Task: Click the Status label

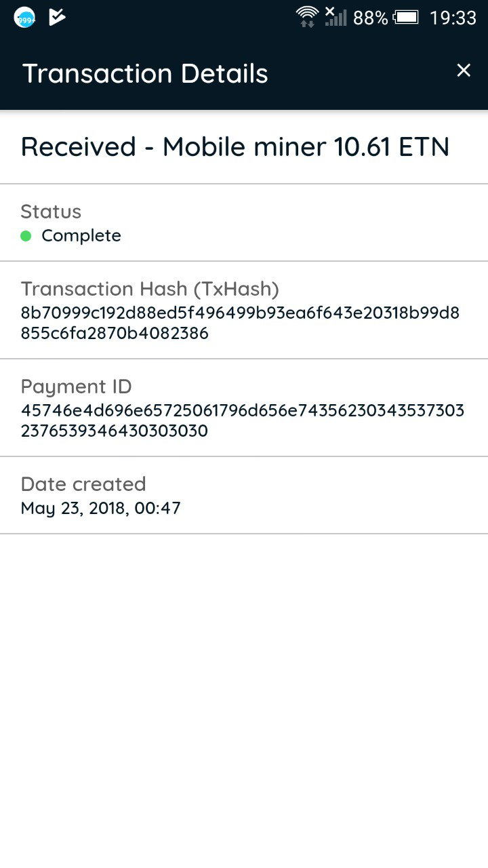Action: [51, 212]
